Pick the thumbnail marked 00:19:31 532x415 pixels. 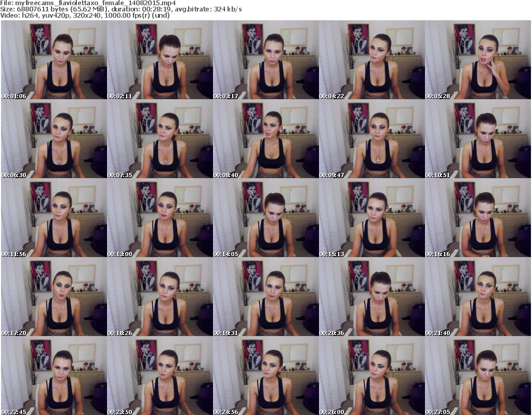pos(265,297)
